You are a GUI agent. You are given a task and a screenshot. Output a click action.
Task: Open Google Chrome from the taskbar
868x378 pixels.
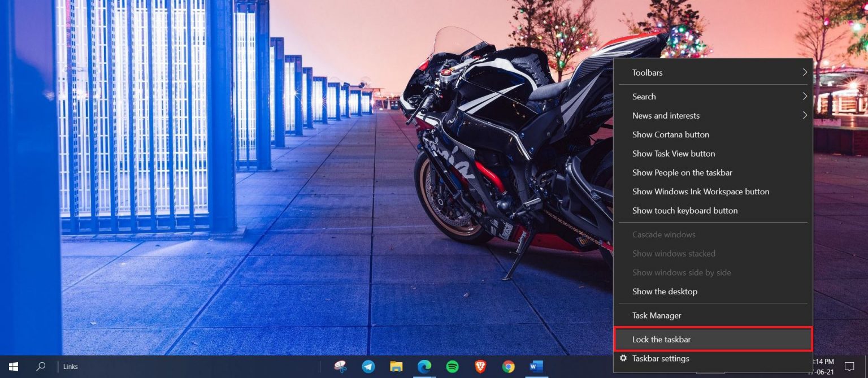click(x=507, y=366)
